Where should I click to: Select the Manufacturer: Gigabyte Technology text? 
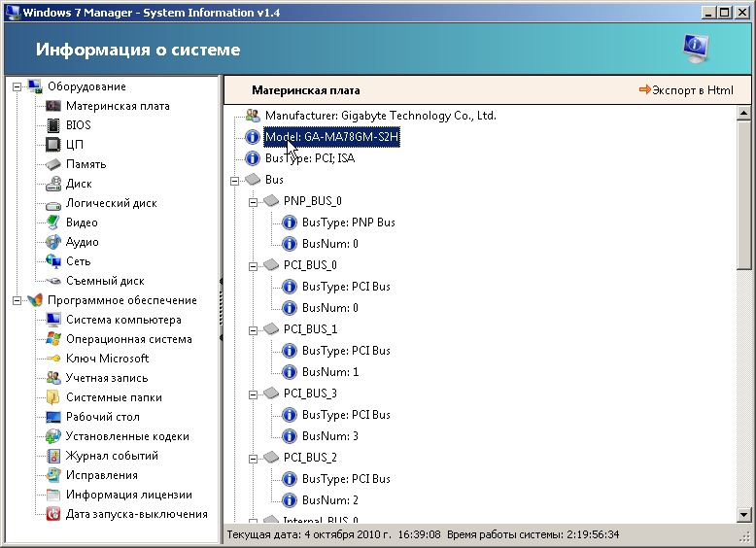click(380, 116)
